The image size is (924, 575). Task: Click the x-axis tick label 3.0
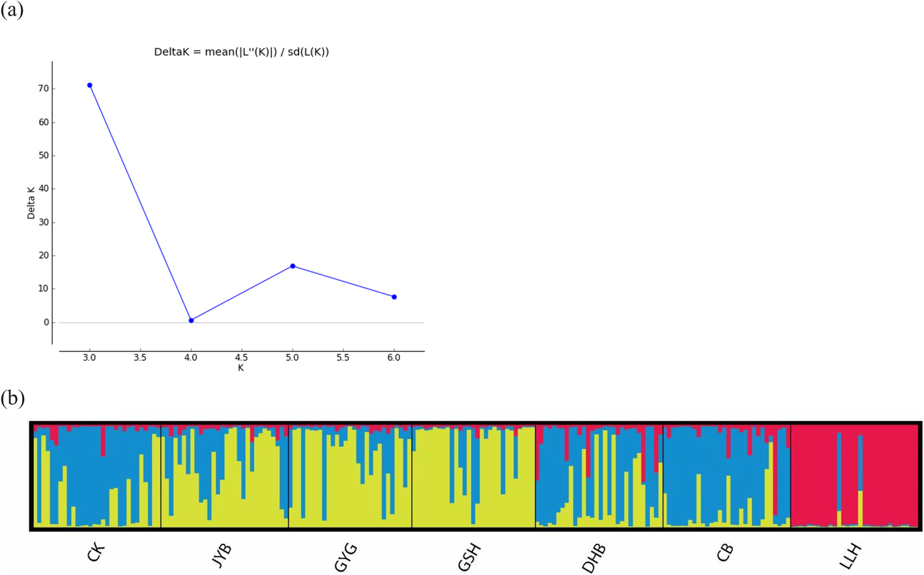click(x=90, y=358)
